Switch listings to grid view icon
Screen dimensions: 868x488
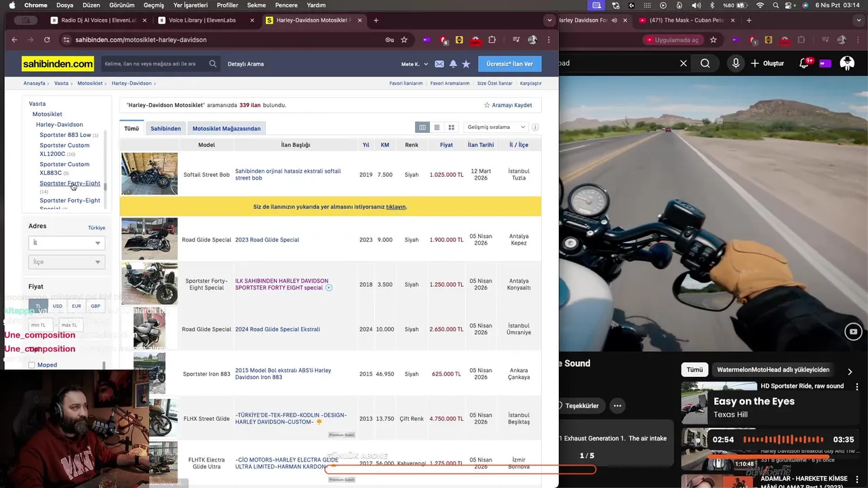451,127
